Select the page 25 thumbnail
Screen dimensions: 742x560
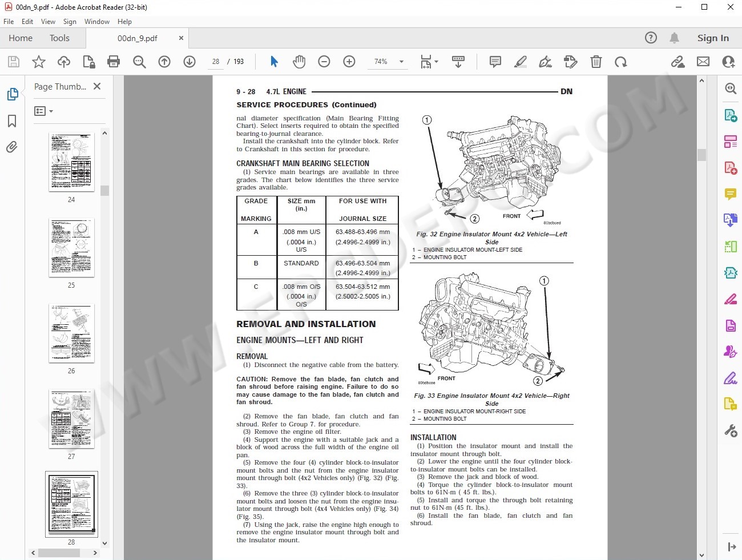pyautogui.click(x=71, y=247)
